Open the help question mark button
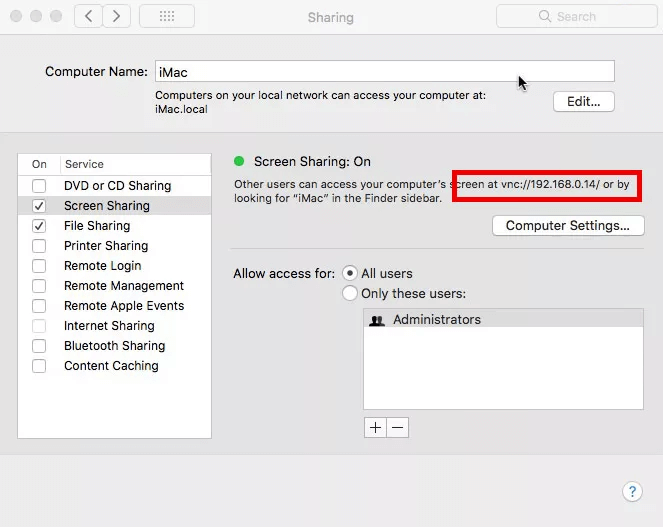This screenshot has height=527, width=663. pos(632,491)
